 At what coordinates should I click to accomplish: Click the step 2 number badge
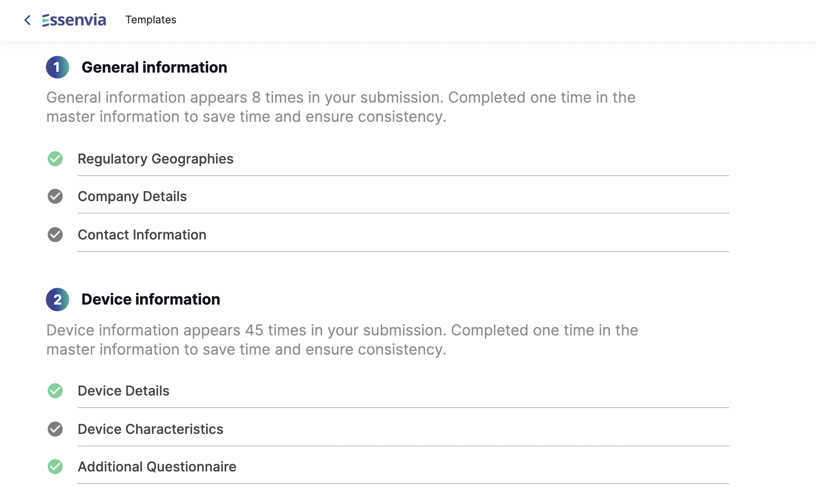pyautogui.click(x=58, y=300)
